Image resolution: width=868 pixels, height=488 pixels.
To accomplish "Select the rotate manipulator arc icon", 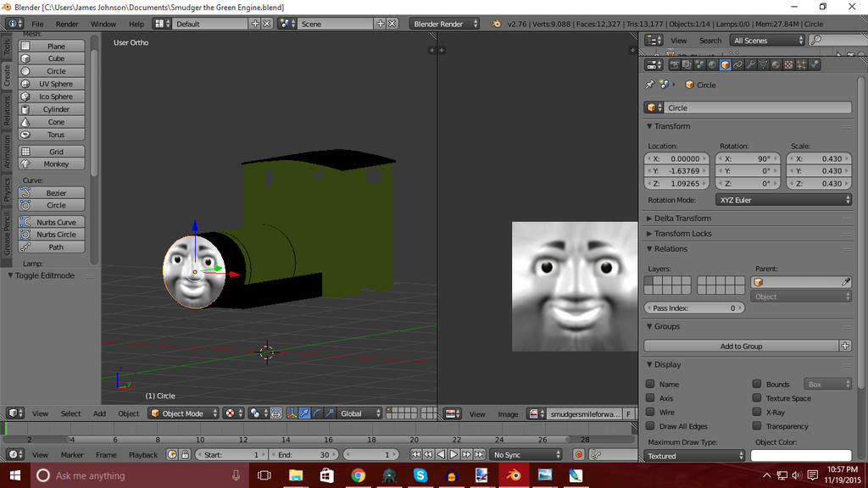I will coord(317,413).
